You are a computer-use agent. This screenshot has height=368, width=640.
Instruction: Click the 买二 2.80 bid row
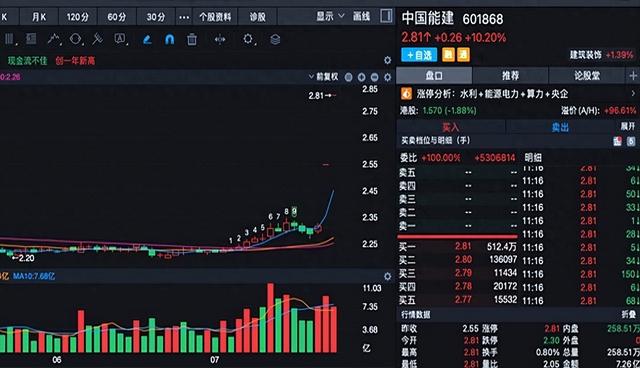pos(458,260)
